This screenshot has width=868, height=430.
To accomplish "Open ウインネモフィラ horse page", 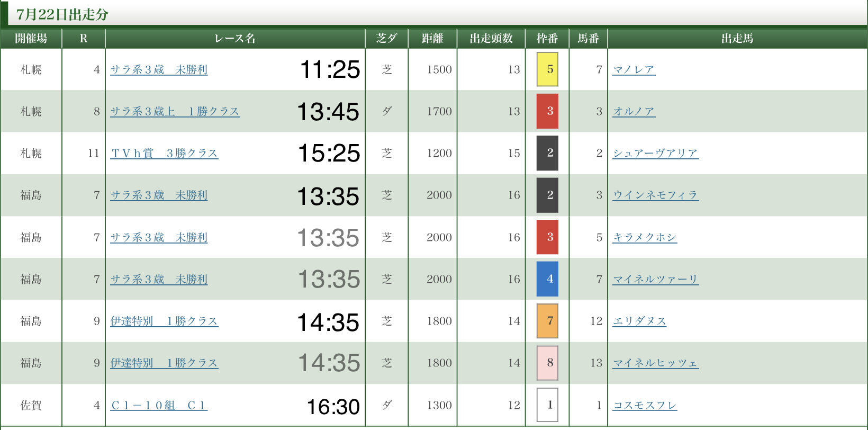I will (655, 195).
